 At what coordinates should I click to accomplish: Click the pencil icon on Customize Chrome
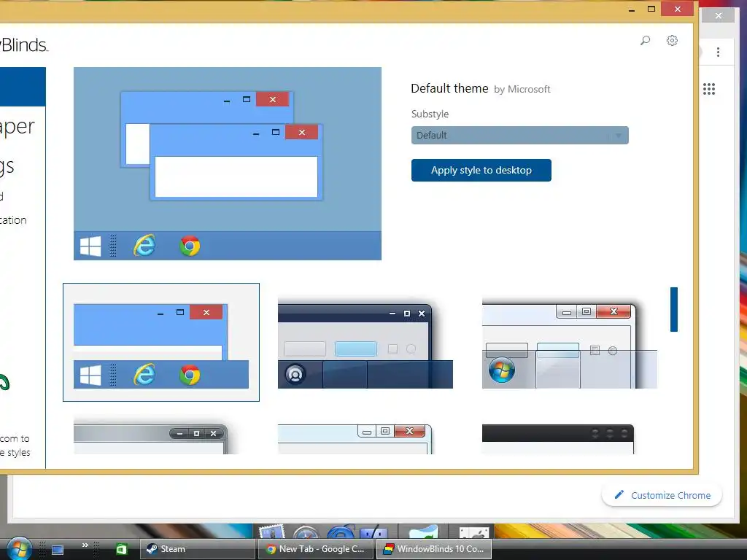pyautogui.click(x=619, y=495)
